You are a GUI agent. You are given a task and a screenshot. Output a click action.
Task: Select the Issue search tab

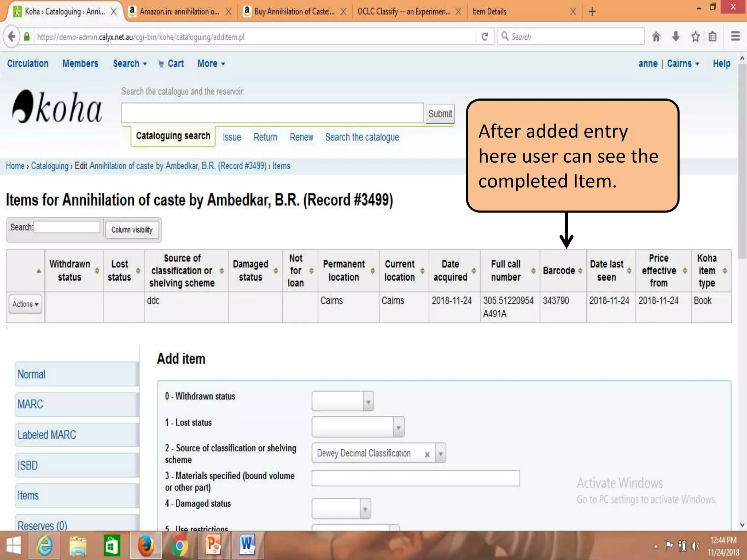pos(232,137)
